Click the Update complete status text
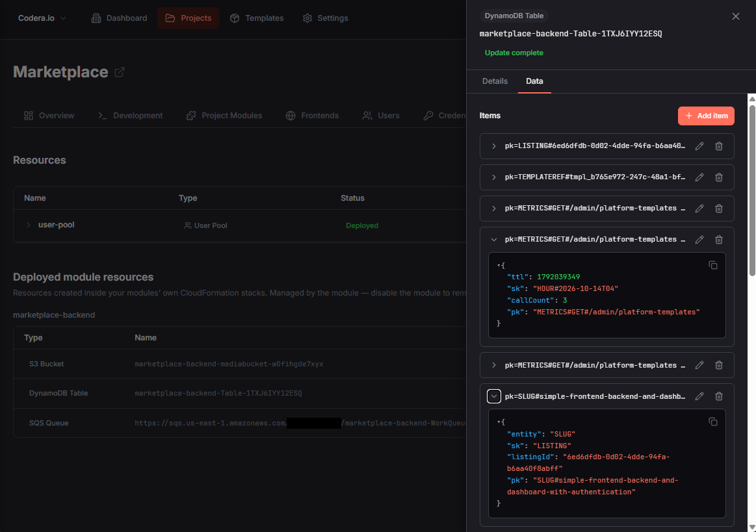The height and width of the screenshot is (532, 756). point(514,53)
